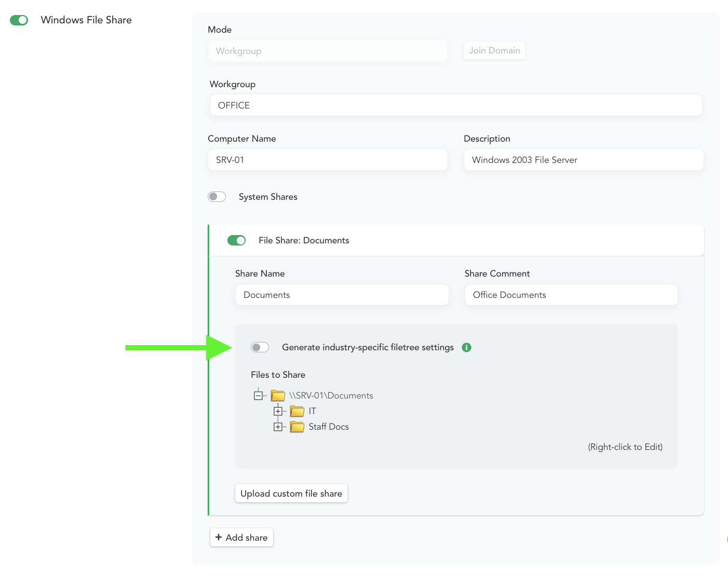Turn off File Share: Documents toggle

pos(236,240)
